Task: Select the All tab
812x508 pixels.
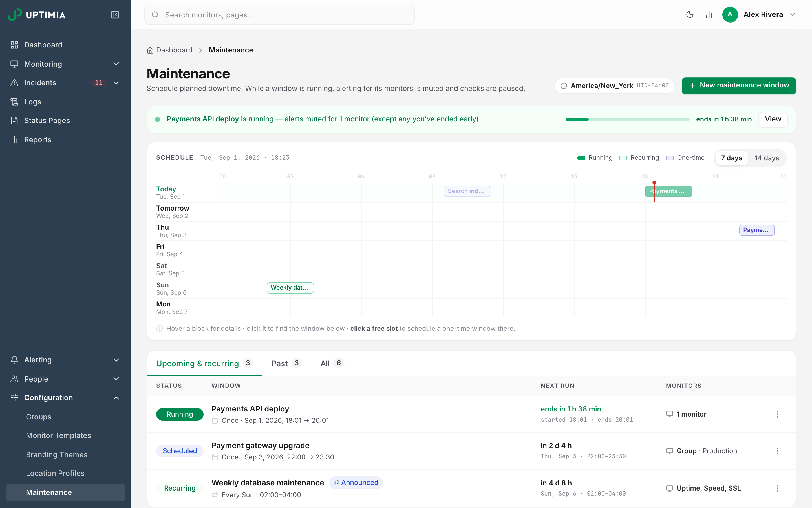Action: point(332,363)
